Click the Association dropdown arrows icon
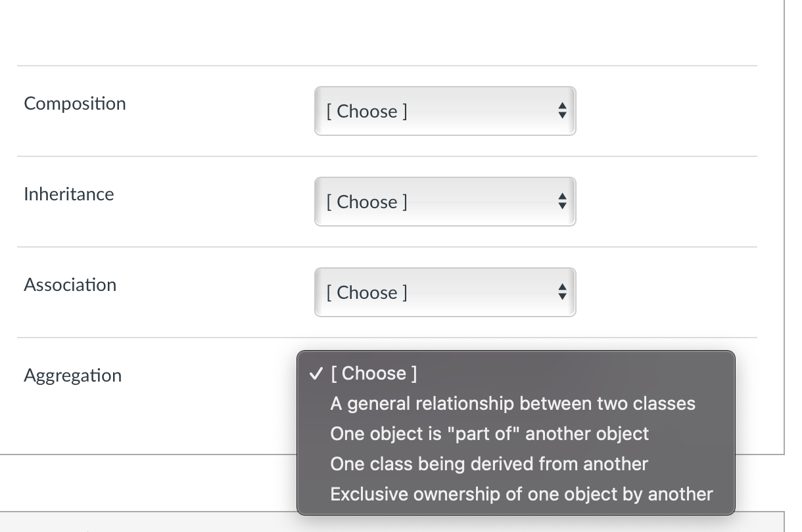802x532 pixels. click(561, 293)
